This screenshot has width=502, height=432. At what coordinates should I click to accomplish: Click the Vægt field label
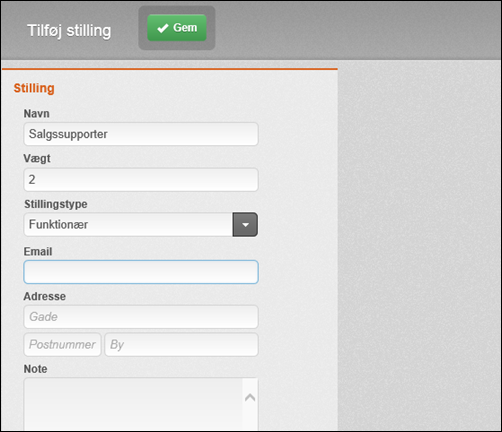37,158
